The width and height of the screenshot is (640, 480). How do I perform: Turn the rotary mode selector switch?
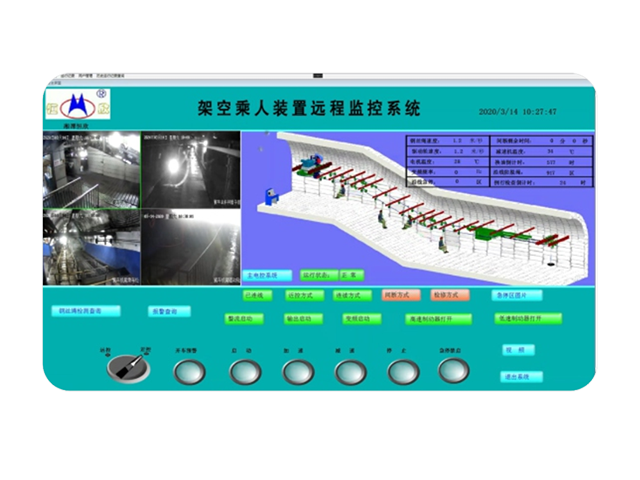pos(122,369)
